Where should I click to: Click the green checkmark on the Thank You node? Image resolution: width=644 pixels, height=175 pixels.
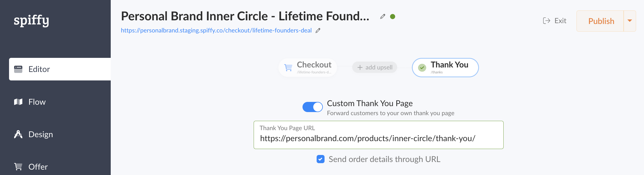coord(422,67)
